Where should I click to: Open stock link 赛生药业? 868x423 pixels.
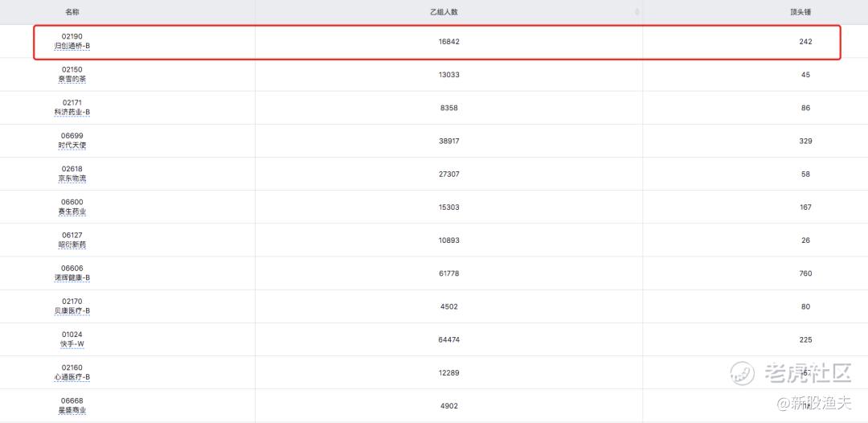(x=72, y=211)
